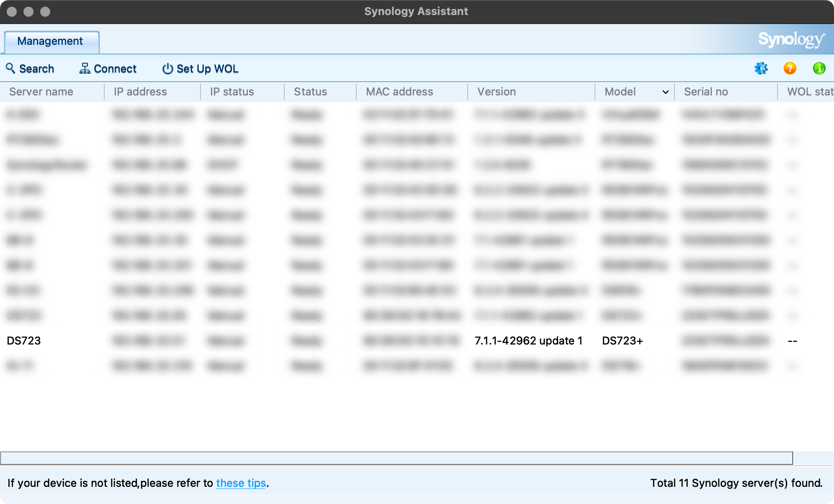The width and height of the screenshot is (834, 504).
Task: Click the Synology logo
Action: (792, 40)
